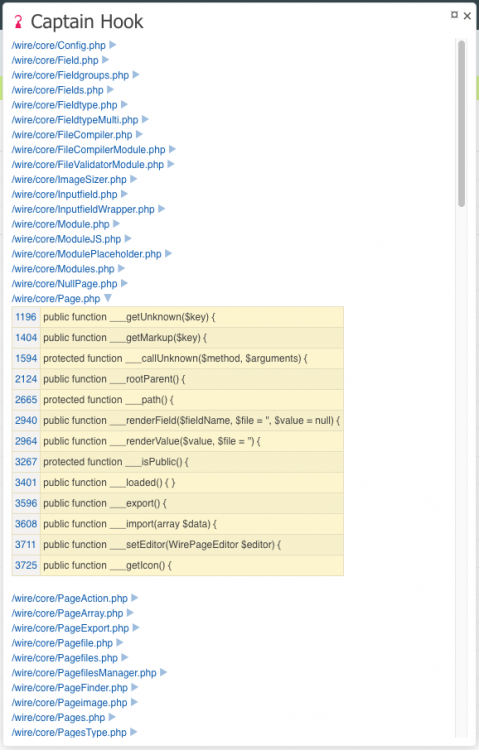The image size is (479, 750).
Task: Open line 2665 ___path
Action: point(26,399)
